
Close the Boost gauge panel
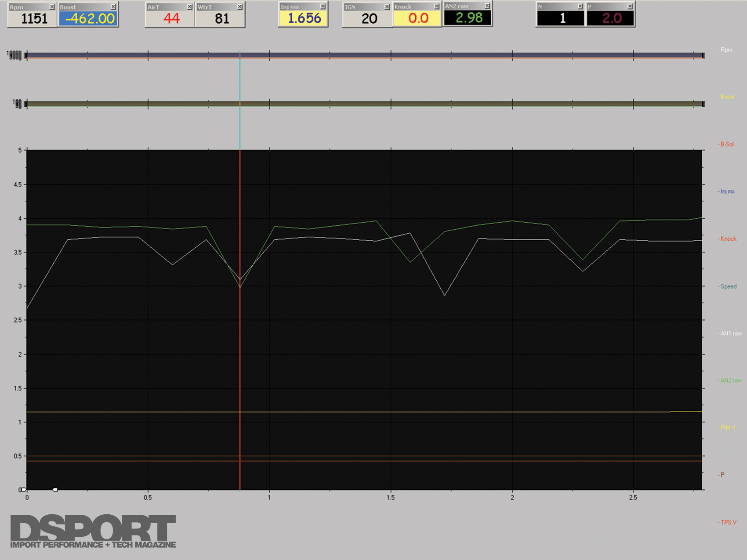pos(113,7)
